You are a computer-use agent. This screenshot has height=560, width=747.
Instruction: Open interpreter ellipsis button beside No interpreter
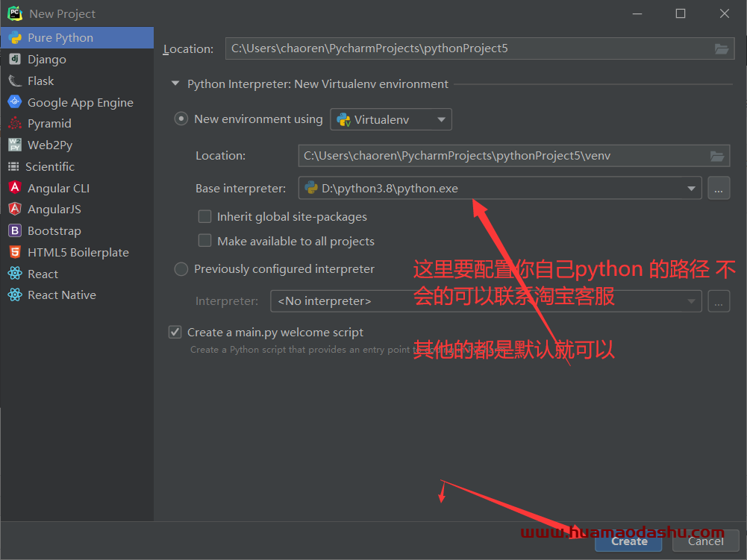pos(719,301)
